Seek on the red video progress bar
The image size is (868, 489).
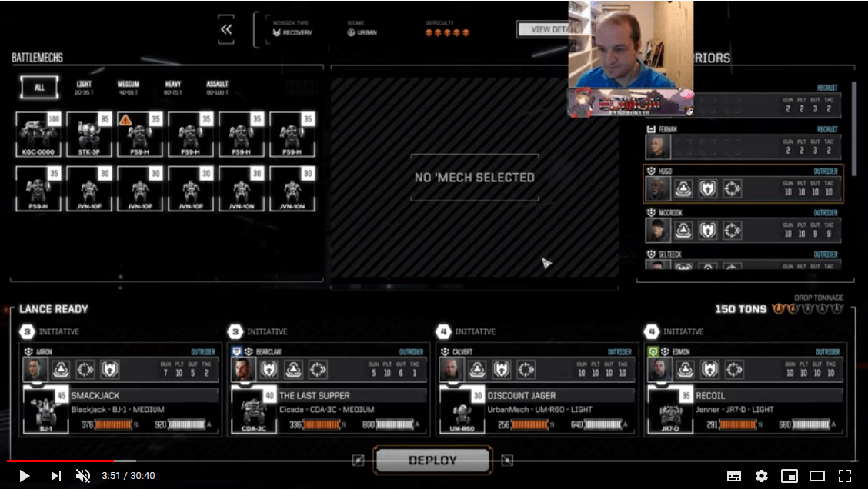coord(60,461)
